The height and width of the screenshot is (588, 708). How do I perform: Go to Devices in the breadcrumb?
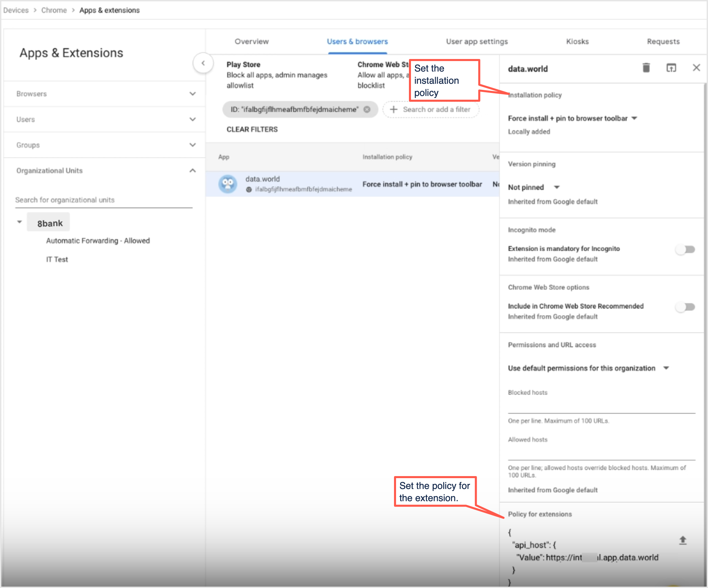[x=16, y=10]
